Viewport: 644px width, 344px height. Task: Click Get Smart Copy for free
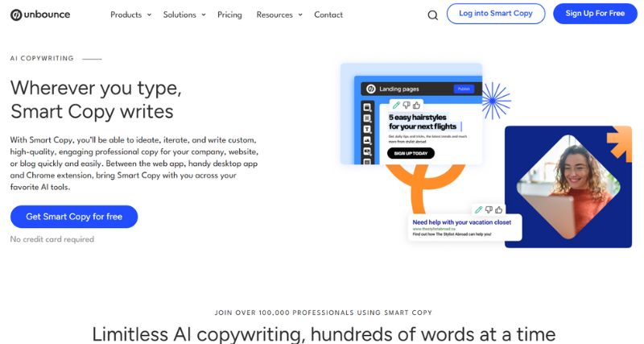pos(74,217)
